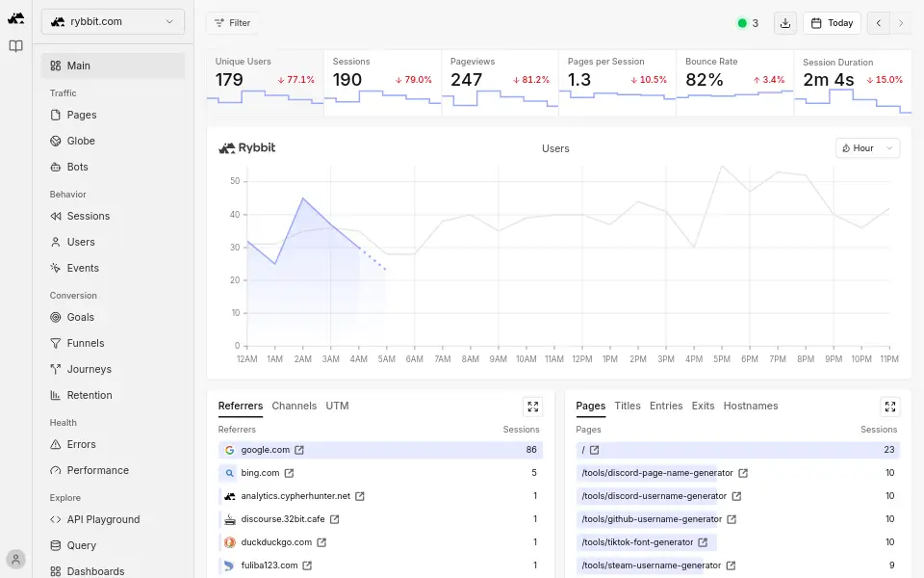This screenshot has height=578, width=924.
Task: Open the Hour interval dropdown
Action: coord(867,148)
